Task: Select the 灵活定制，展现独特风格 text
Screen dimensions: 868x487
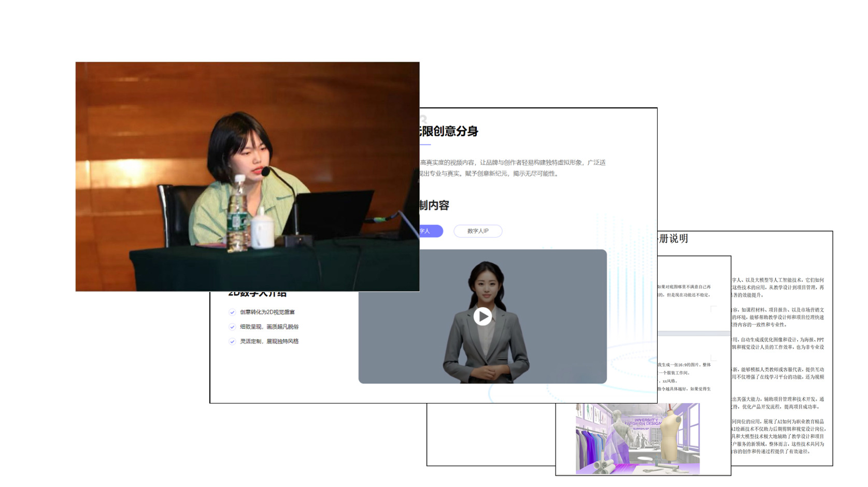Action: (x=269, y=341)
